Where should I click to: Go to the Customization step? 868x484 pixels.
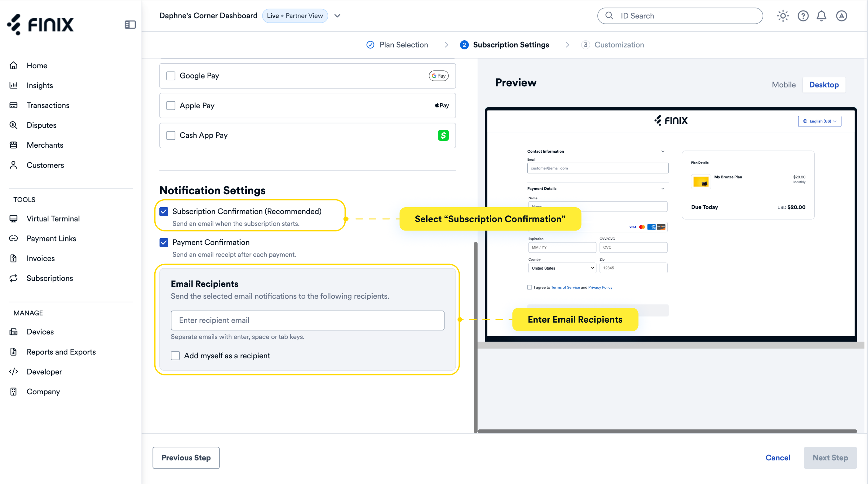[x=613, y=45]
